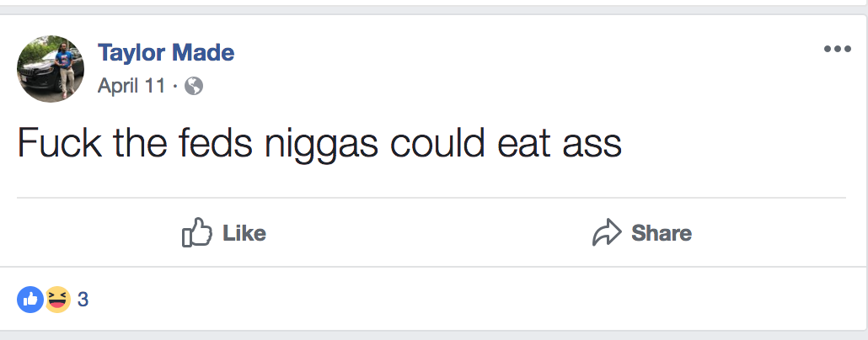Image resolution: width=868 pixels, height=340 pixels.
Task: Click the globe public-audience icon
Action: (194, 86)
